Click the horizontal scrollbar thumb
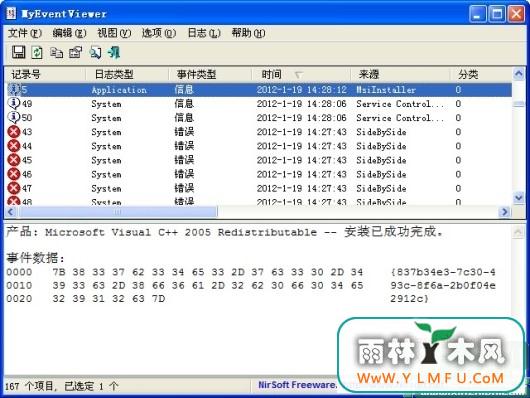Screen dimensions: 530x398 point(118,212)
